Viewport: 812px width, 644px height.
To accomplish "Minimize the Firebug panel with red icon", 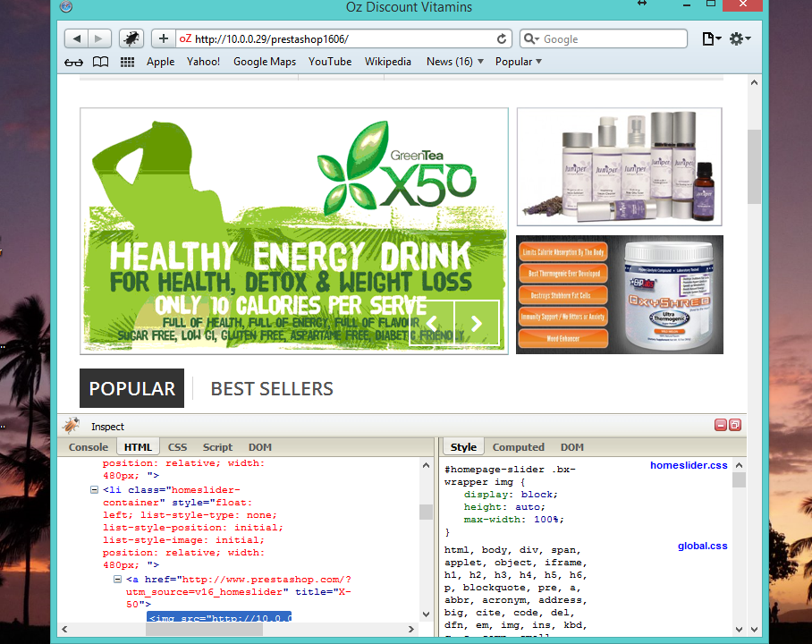I will pos(721,426).
